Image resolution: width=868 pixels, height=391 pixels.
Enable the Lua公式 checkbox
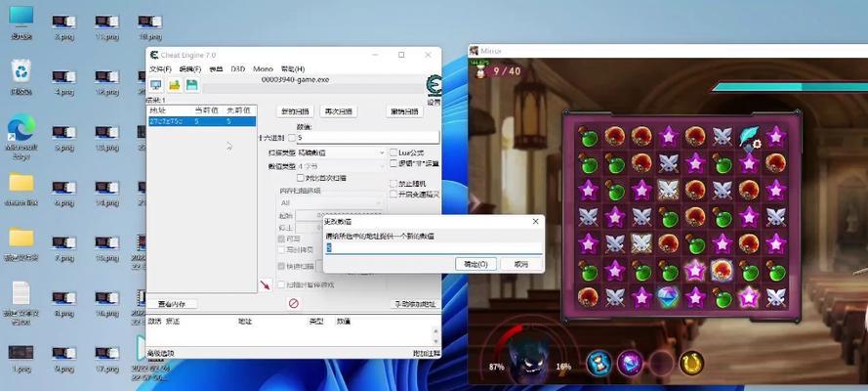[x=393, y=152]
